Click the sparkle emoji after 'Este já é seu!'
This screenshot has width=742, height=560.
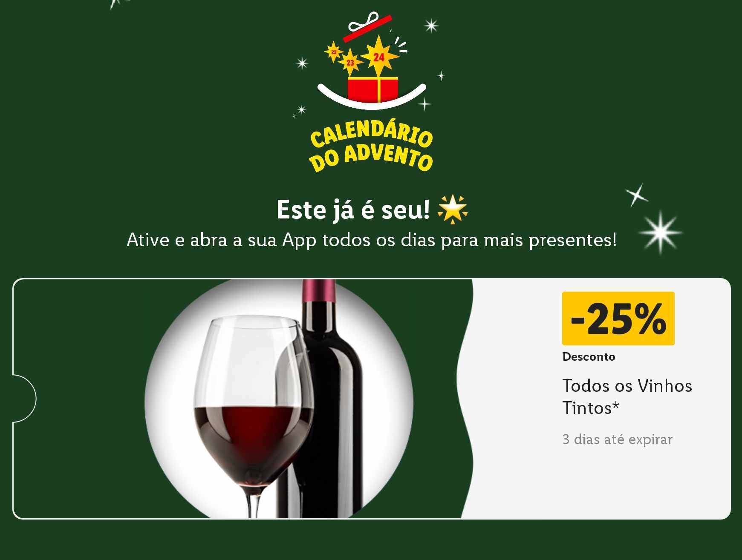coord(453,209)
